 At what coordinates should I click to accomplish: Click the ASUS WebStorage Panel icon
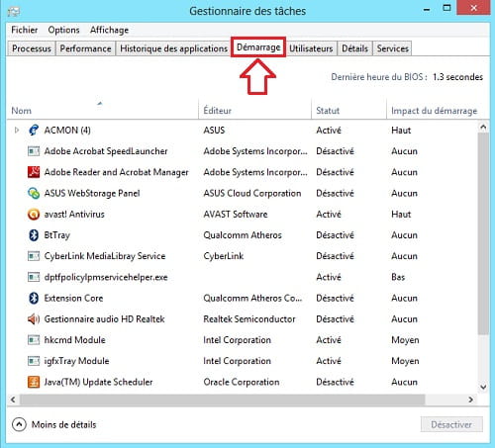[x=34, y=193]
